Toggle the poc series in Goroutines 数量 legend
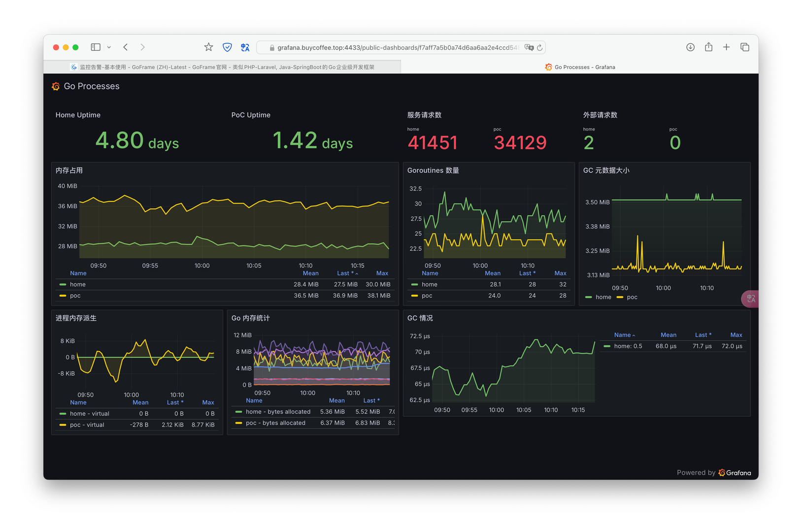Image resolution: width=802 pixels, height=532 pixels. pyautogui.click(x=427, y=296)
